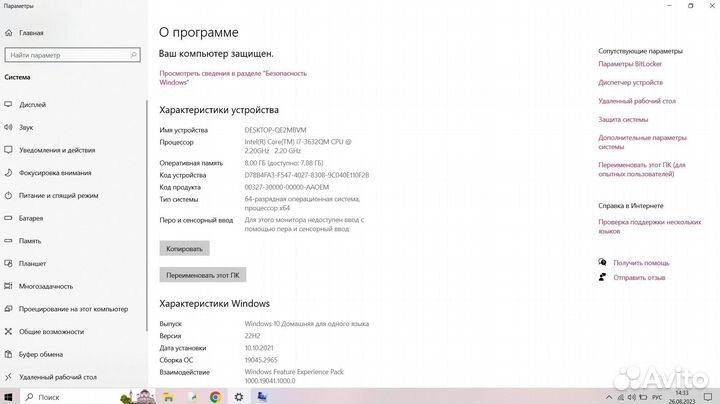Open Уведомления и действия section

coord(57,150)
